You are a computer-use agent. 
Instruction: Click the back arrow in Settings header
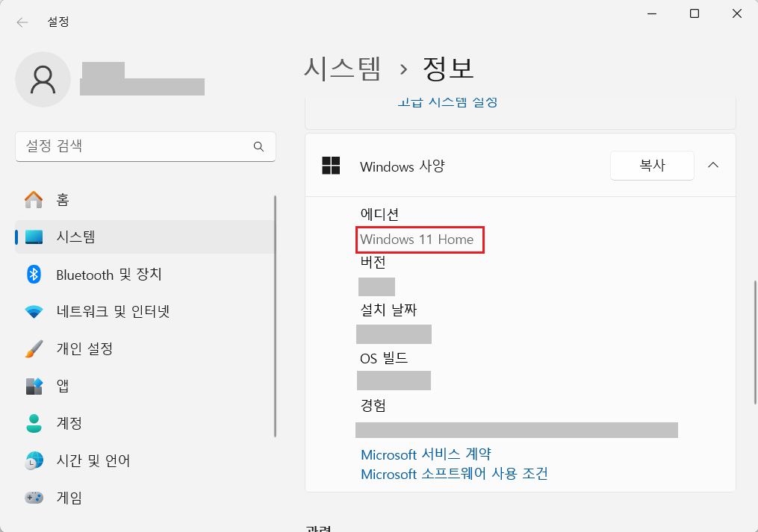[x=22, y=22]
